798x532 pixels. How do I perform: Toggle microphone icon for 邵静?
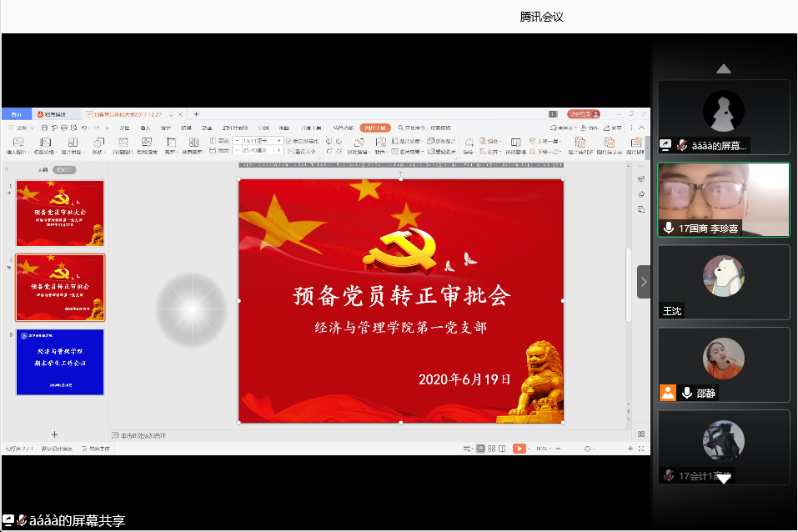point(686,393)
